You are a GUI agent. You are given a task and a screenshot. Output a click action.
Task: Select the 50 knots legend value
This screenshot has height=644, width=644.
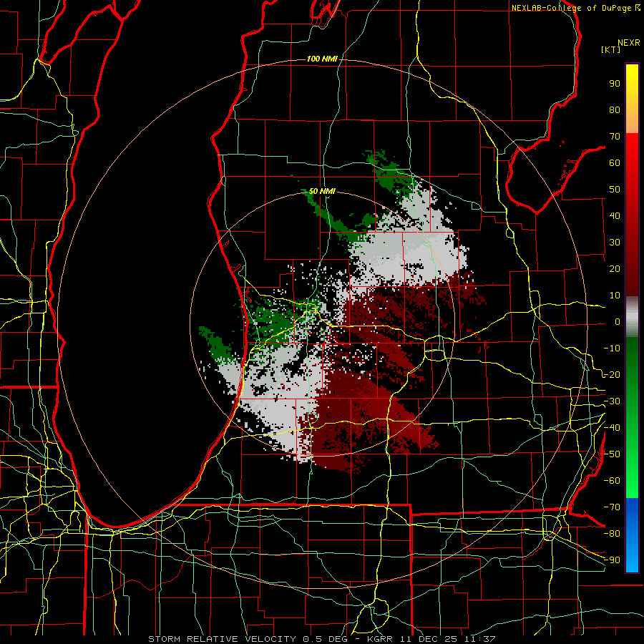point(615,190)
